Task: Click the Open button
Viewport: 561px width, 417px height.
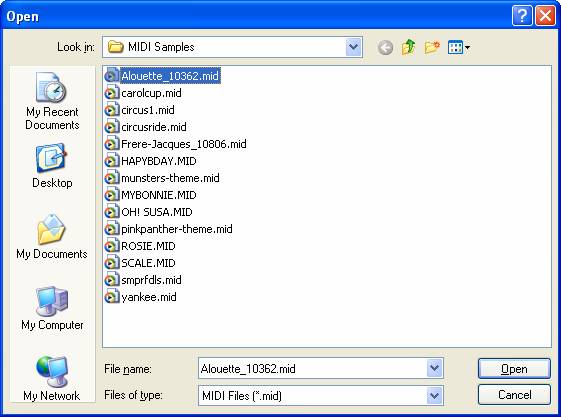Action: (514, 368)
